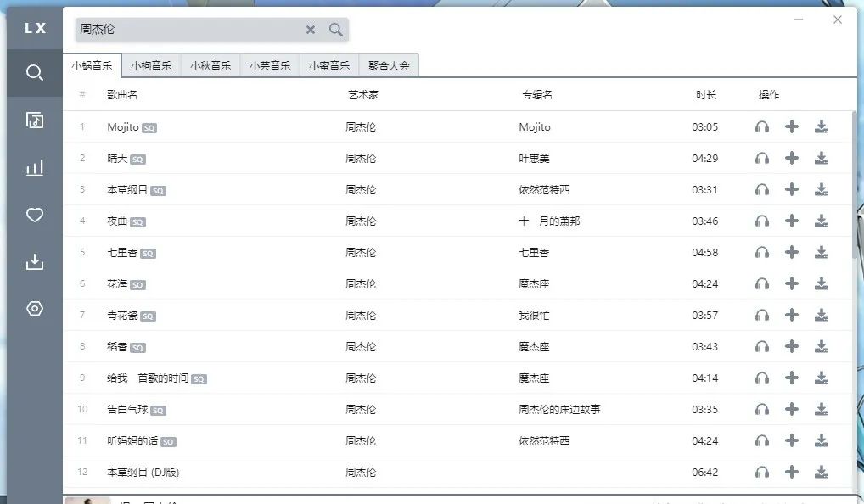
Task: Open the favorites heart icon
Action: coord(34,215)
